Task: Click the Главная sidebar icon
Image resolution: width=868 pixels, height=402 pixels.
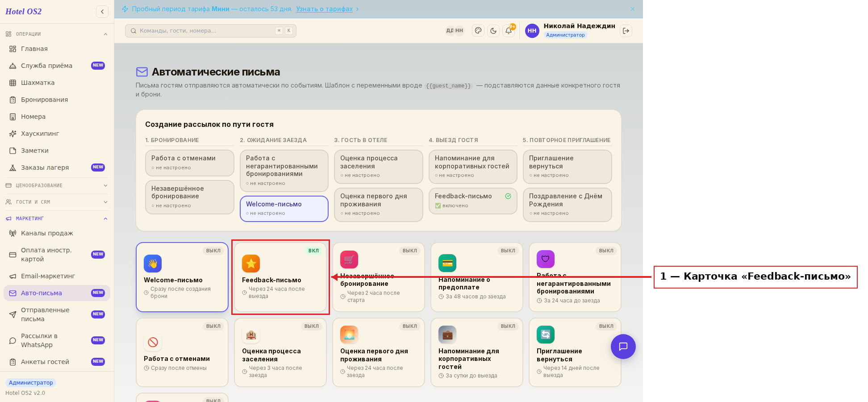Action: point(13,49)
